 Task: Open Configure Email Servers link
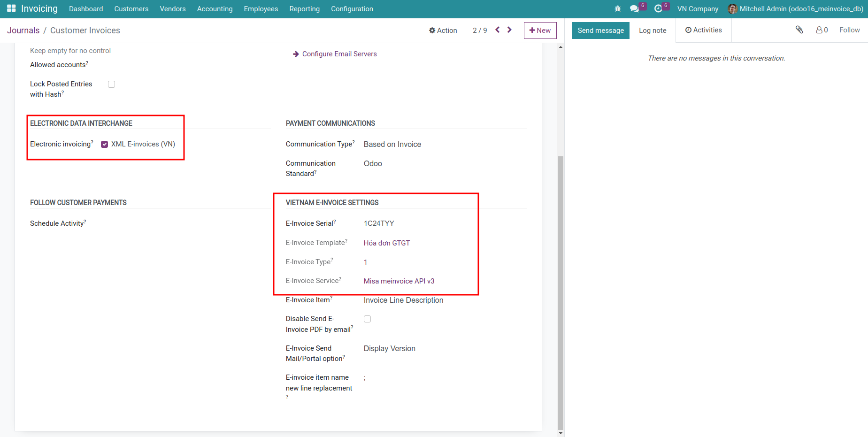[339, 54]
